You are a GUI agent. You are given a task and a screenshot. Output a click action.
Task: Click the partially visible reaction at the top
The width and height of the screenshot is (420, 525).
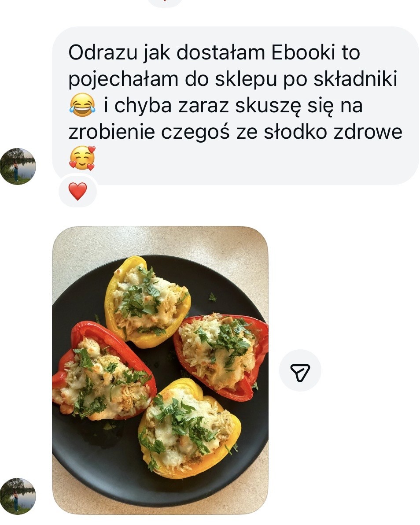(165, 3)
